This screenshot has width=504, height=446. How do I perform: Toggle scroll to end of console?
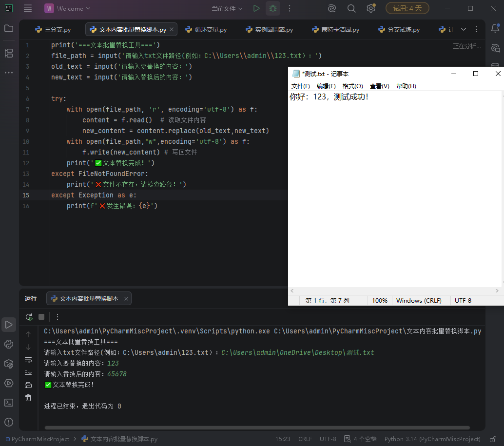tap(28, 372)
